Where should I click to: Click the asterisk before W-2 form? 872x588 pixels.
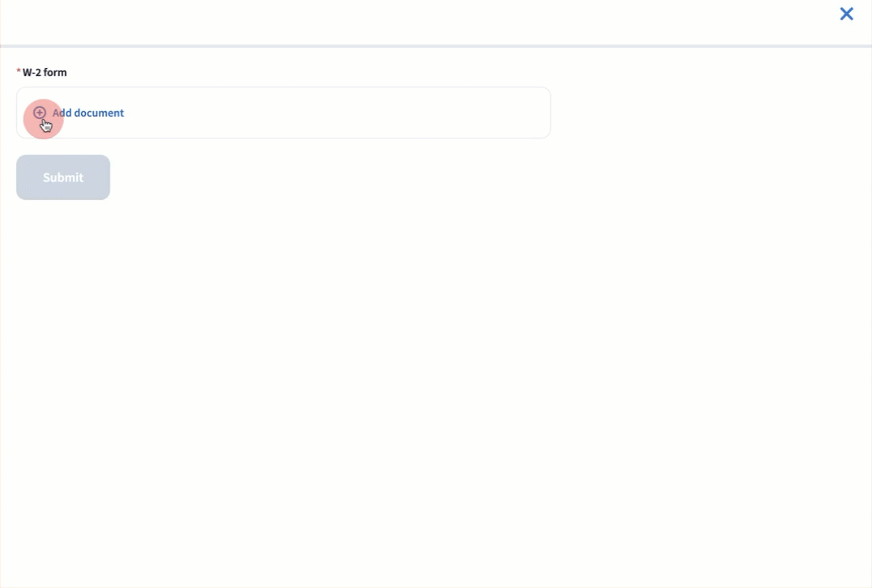[x=19, y=72]
